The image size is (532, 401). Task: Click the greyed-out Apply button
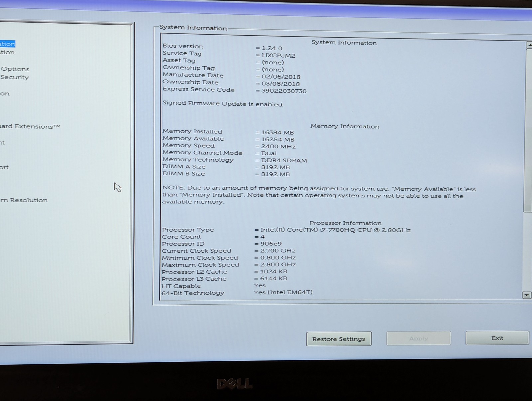pos(418,338)
